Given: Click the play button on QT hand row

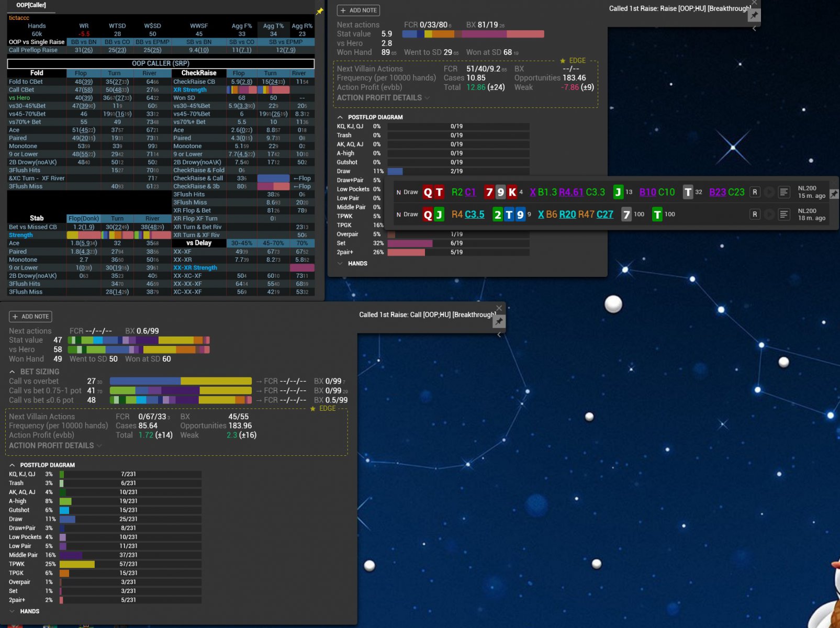Looking at the screenshot, I should point(769,192).
